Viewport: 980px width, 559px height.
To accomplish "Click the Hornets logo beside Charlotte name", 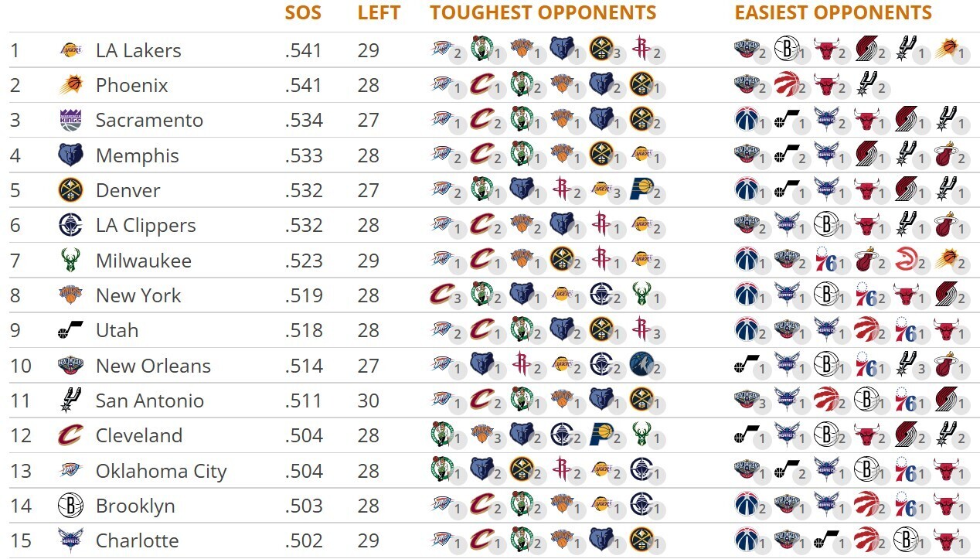I will point(70,540).
